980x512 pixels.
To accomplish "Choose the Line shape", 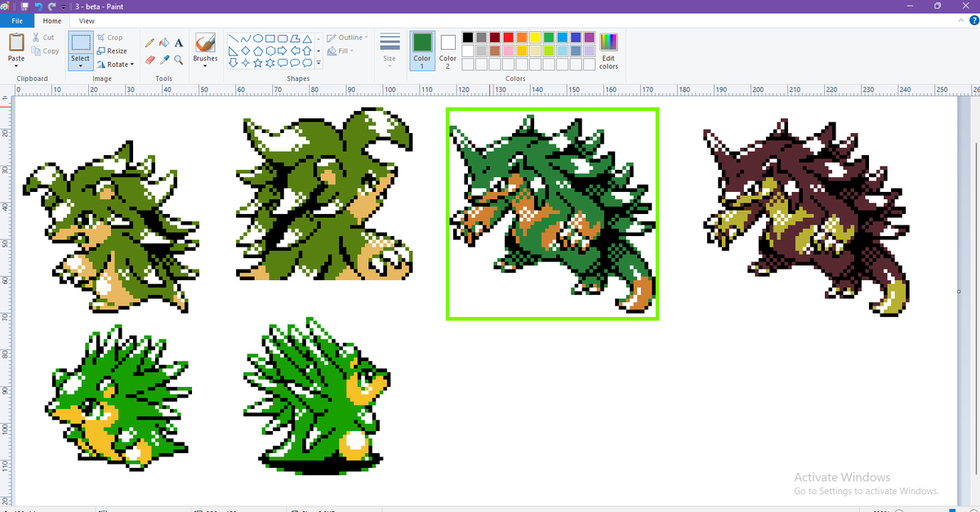I will point(233,38).
